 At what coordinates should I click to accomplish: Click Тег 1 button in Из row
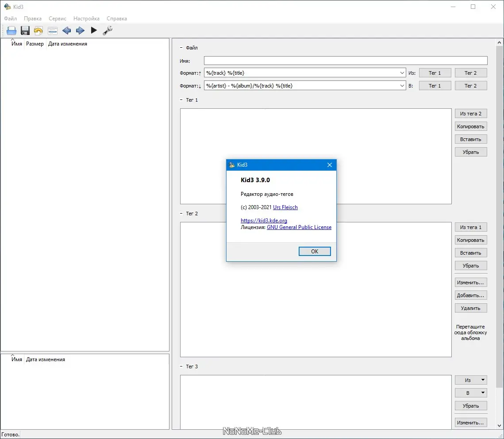click(x=435, y=73)
